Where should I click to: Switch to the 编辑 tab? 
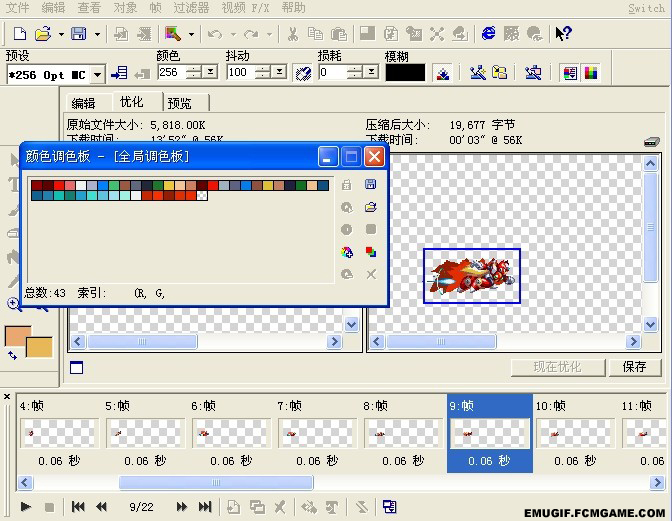pyautogui.click(x=84, y=103)
